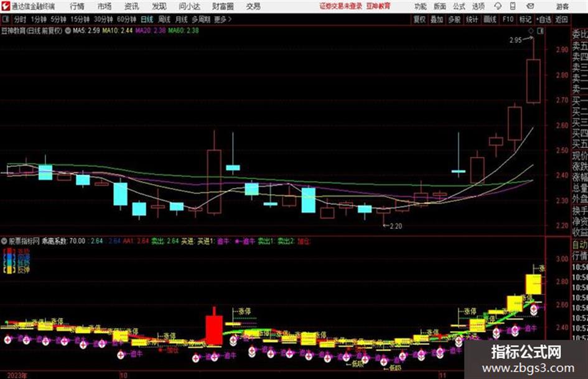This screenshot has width=588, height=379.
Task: Click the 复权 toolbar button
Action: click(x=419, y=19)
